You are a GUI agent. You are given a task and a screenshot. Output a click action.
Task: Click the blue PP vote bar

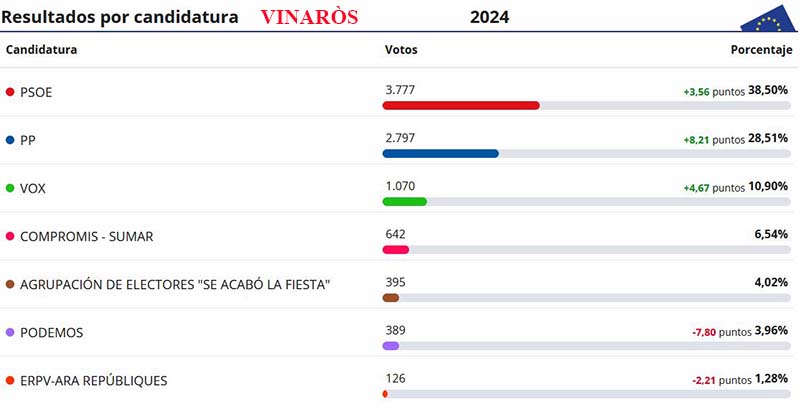coord(440,153)
